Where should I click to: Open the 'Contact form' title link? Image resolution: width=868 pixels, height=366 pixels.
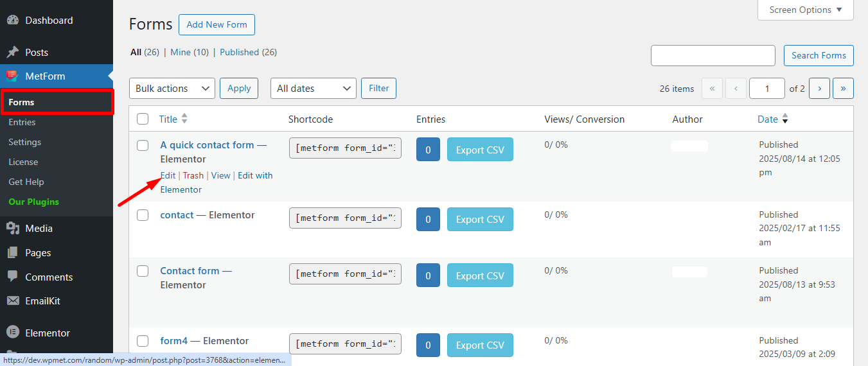190,271
